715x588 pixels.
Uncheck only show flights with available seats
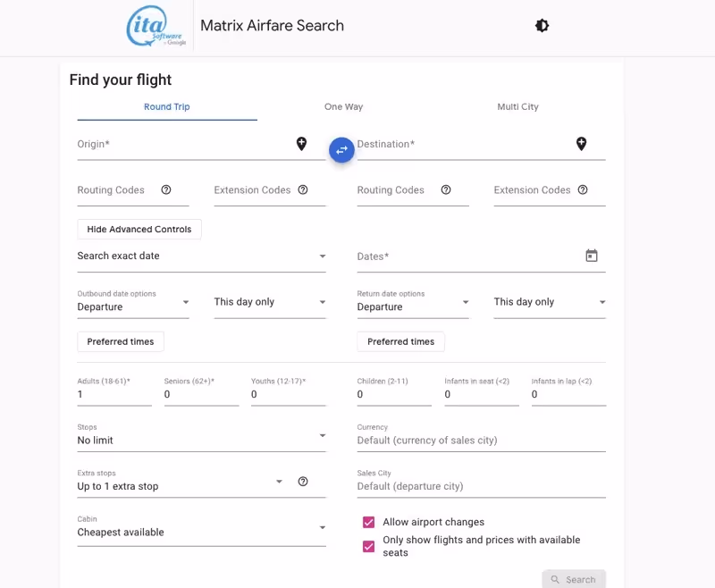coord(368,545)
